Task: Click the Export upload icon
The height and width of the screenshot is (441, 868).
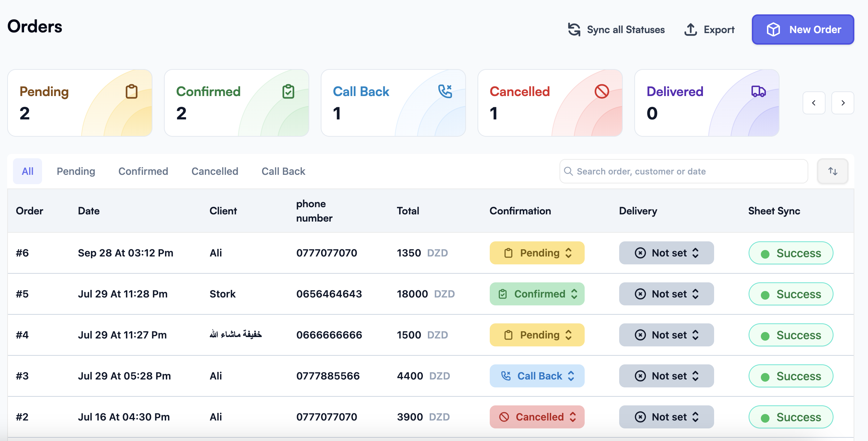Action: pos(690,29)
